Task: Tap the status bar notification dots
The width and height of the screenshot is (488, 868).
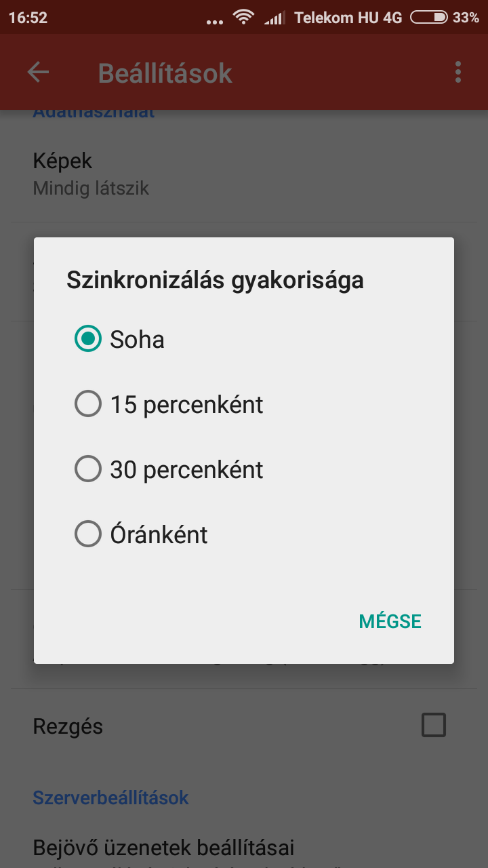Action: 214,20
